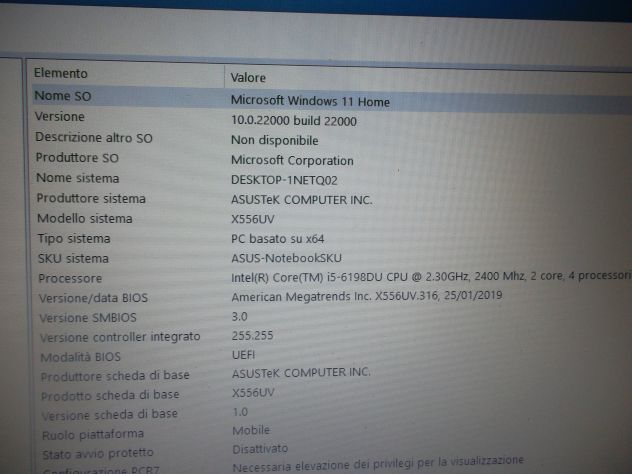
Task: Select Prodotto scheda di base row
Action: 110,395
